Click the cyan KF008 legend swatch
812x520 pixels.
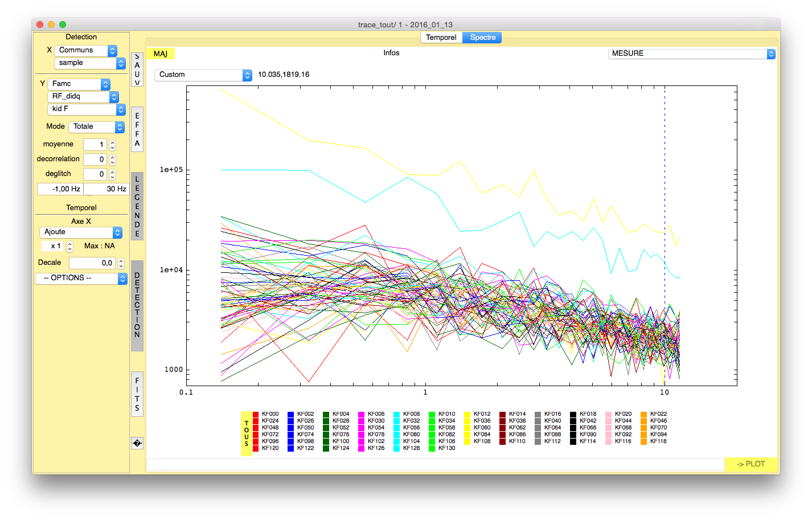pos(397,415)
